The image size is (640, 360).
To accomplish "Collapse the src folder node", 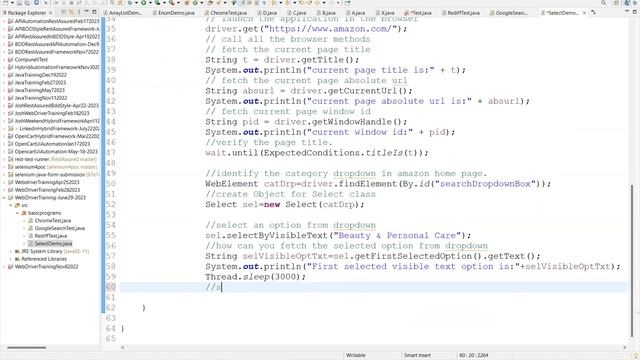I will pyautogui.click(x=11, y=205).
